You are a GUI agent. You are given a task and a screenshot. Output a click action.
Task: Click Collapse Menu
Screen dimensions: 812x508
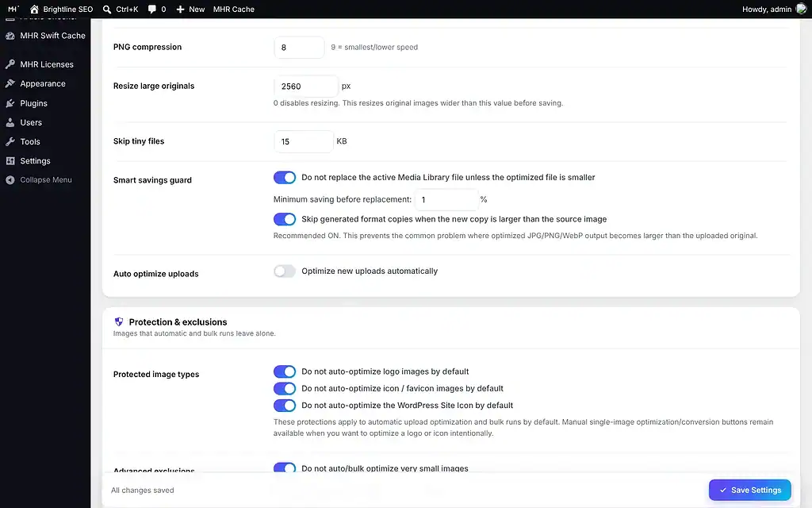(45, 180)
